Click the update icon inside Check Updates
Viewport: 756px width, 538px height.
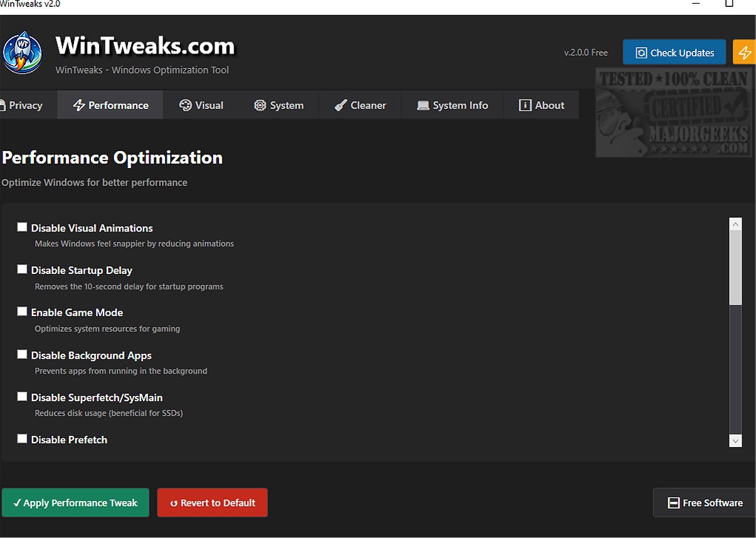641,53
